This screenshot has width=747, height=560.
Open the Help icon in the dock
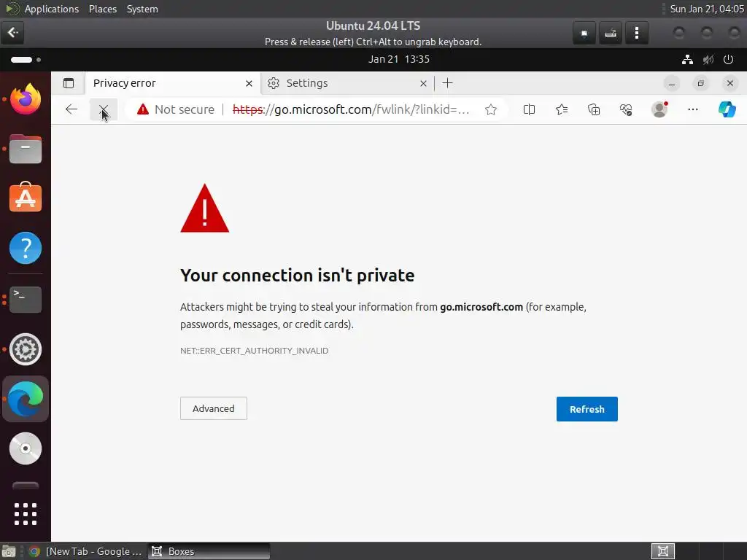26,248
